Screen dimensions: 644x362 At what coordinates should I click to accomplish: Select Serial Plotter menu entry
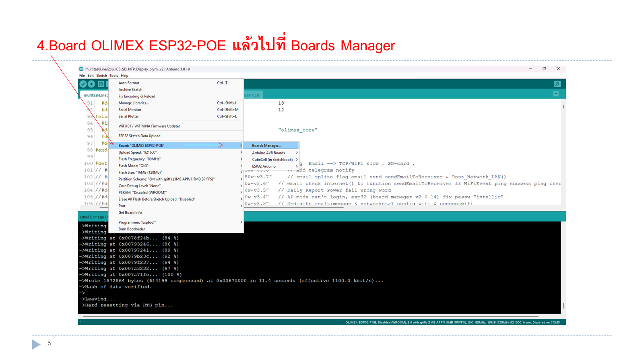pos(176,117)
